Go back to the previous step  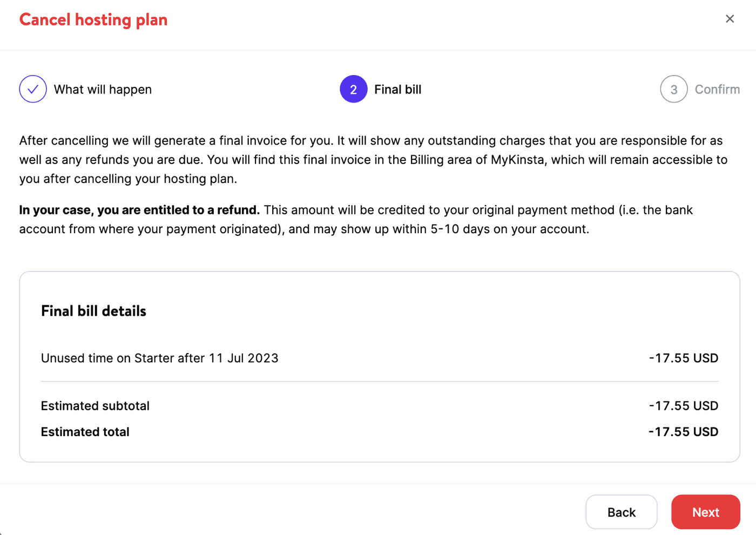click(x=621, y=512)
